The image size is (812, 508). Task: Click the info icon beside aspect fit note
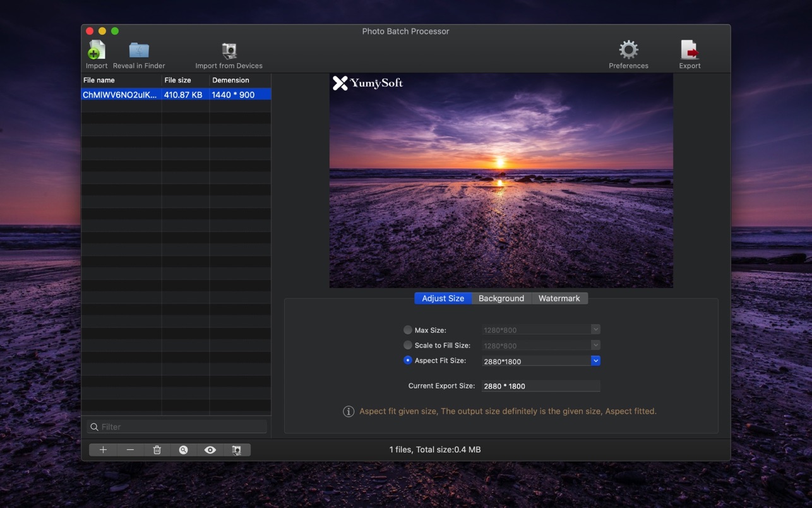pyautogui.click(x=349, y=411)
